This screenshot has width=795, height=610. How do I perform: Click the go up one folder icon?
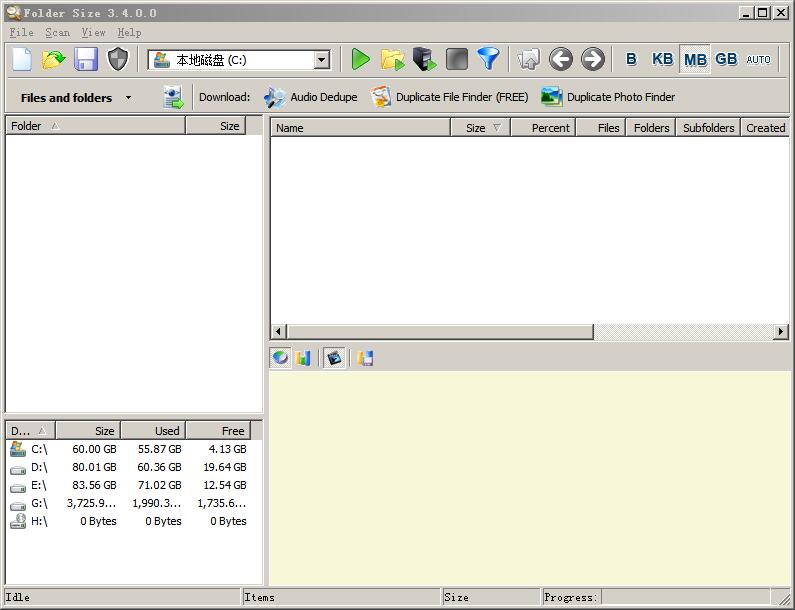click(x=529, y=59)
